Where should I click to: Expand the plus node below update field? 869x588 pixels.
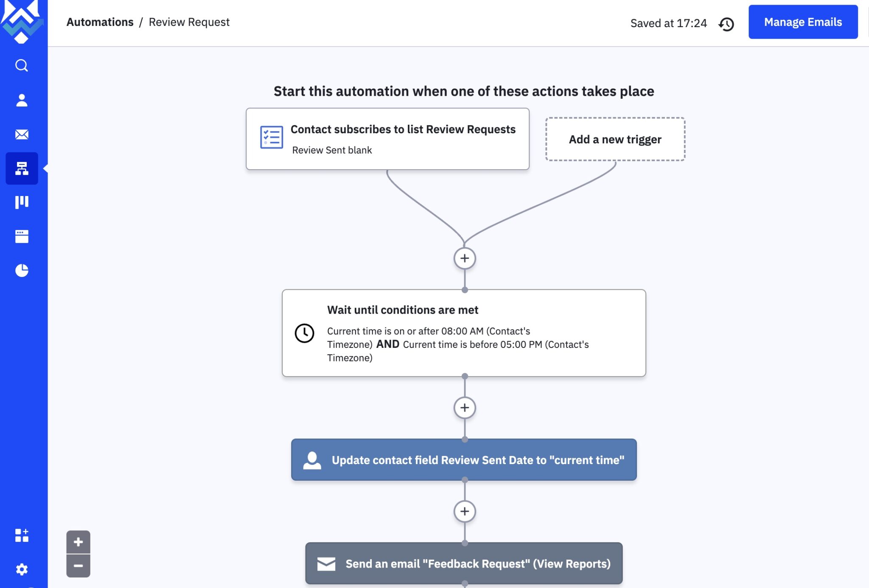coord(464,511)
